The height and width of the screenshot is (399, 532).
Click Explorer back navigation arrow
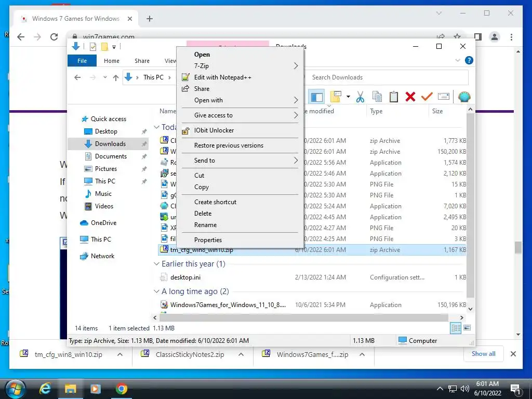(x=77, y=78)
